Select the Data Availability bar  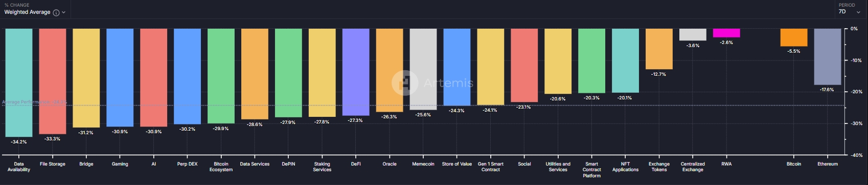click(19, 83)
